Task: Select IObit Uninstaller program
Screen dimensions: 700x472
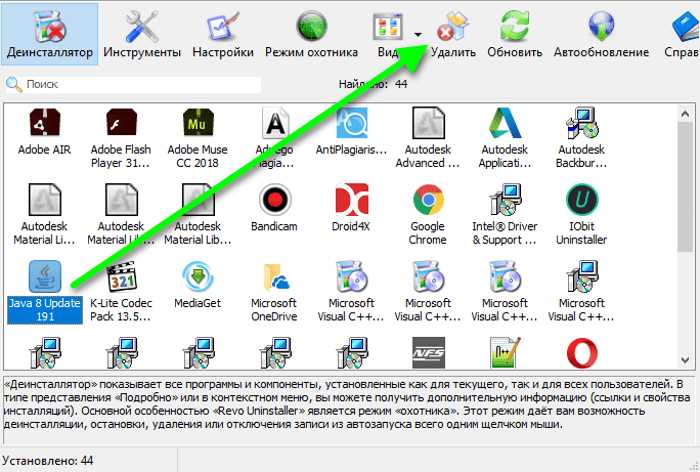Action: (x=581, y=214)
